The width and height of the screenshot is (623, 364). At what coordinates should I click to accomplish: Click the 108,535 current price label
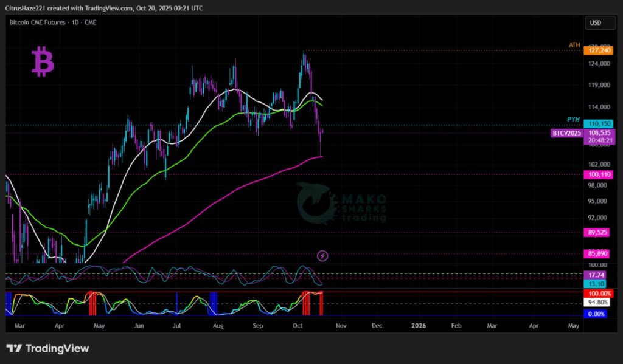coord(599,132)
